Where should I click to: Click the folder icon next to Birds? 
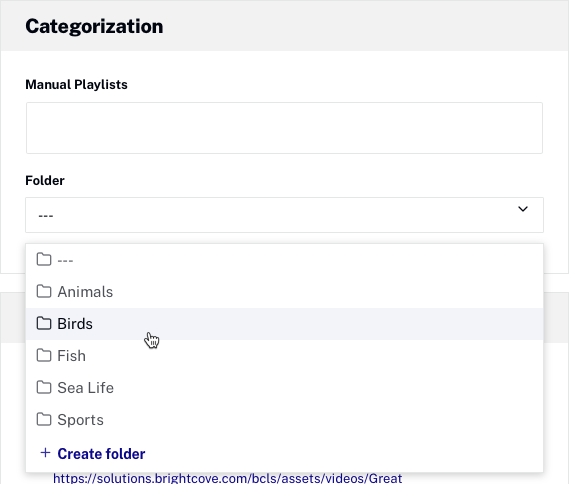point(44,323)
